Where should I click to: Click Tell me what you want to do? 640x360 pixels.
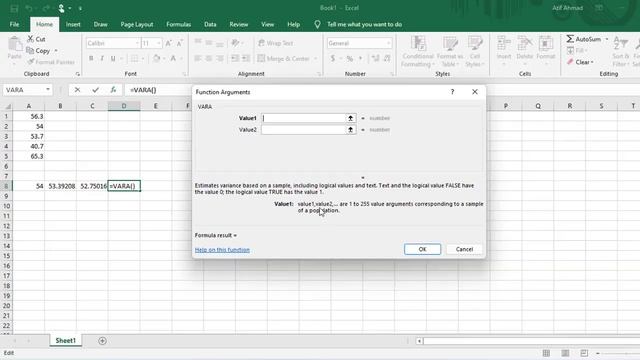[364, 24]
